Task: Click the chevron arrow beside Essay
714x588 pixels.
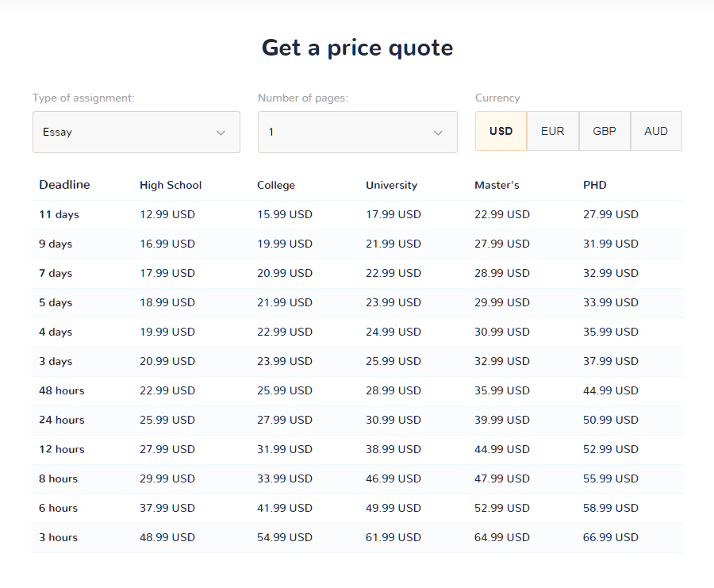Action: pyautogui.click(x=221, y=133)
